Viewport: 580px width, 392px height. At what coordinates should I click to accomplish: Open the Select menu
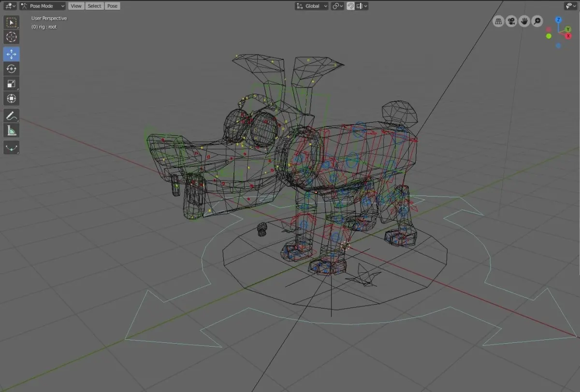(94, 6)
